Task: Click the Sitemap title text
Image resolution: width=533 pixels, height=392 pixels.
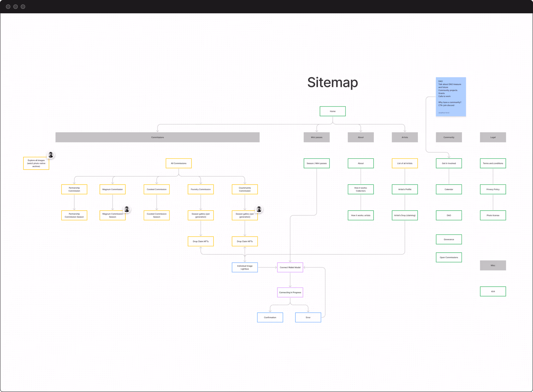Action: coord(332,82)
